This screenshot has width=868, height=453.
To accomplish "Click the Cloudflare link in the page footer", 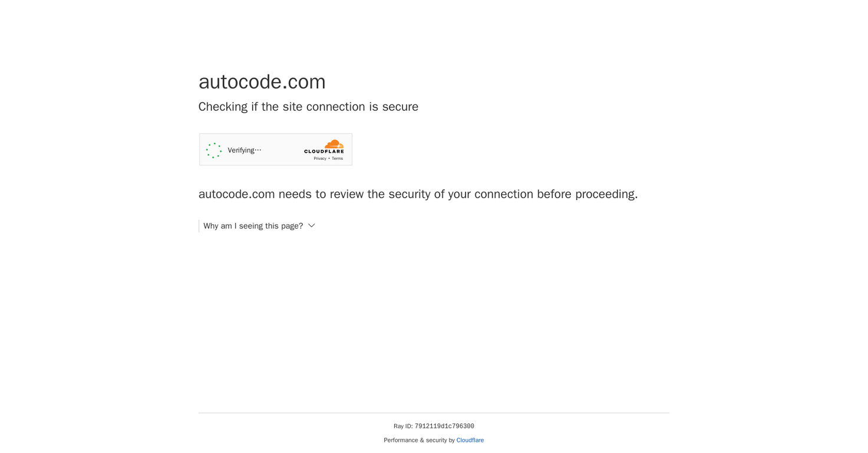I will [470, 440].
